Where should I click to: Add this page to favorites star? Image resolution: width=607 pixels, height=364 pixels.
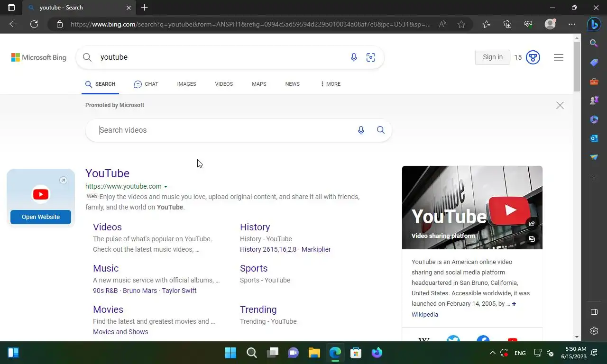(461, 24)
